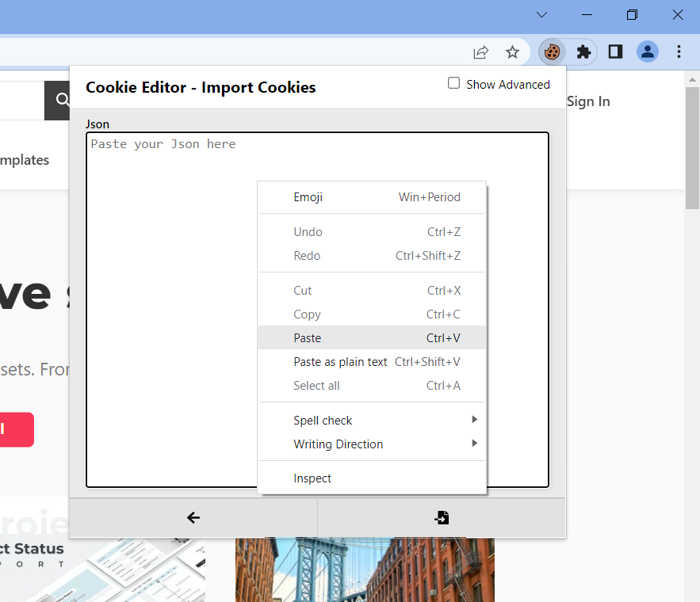Click the Cookie Editor extension icon
Viewport: 700px width, 602px height.
(x=552, y=52)
